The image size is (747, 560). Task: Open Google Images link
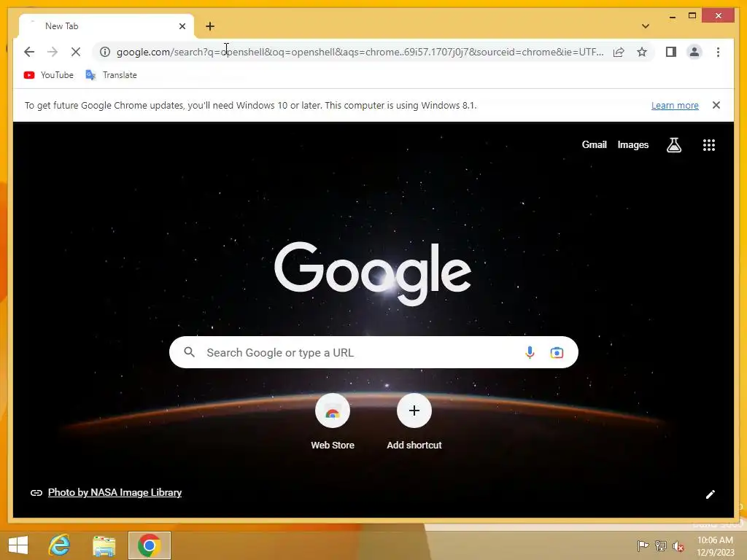coord(632,145)
